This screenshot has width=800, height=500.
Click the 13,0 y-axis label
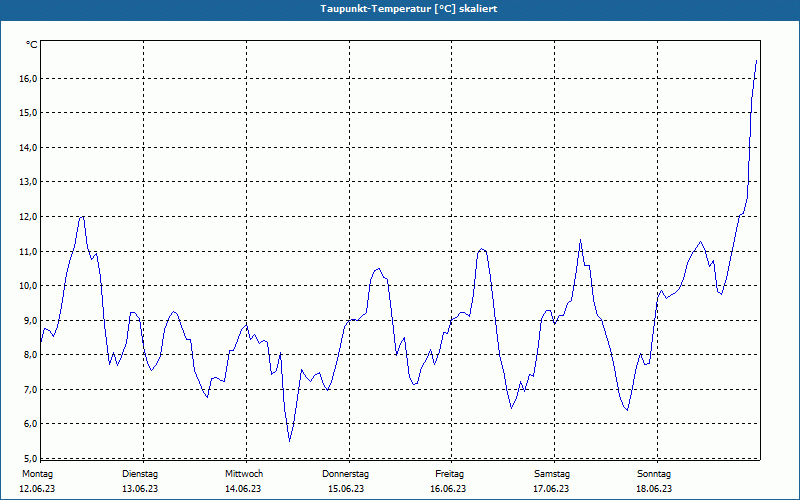click(x=28, y=182)
